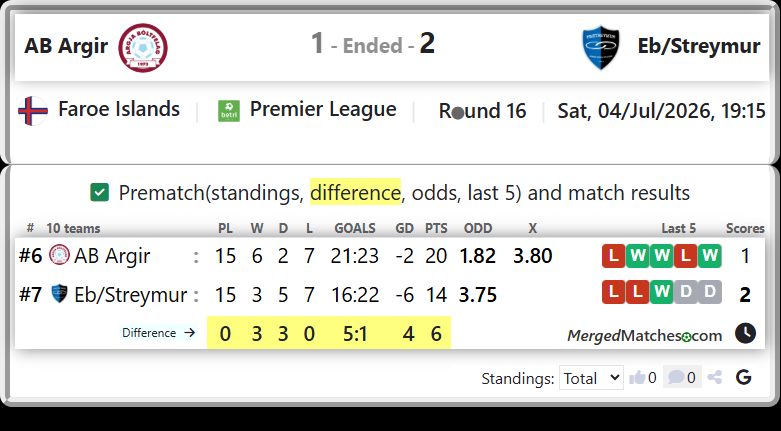Image resolution: width=781 pixels, height=431 pixels.
Task: Click the green Betri league logo
Action: [229, 111]
